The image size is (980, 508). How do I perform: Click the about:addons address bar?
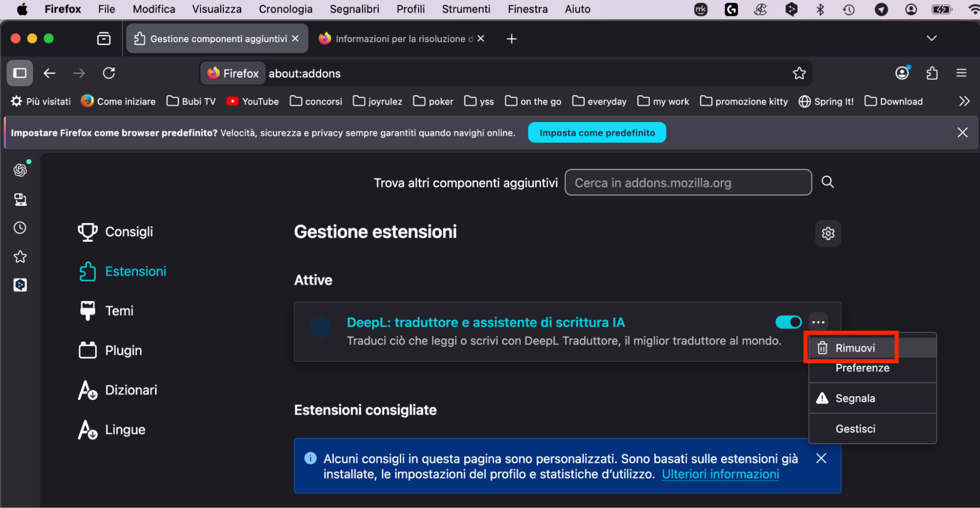click(505, 73)
